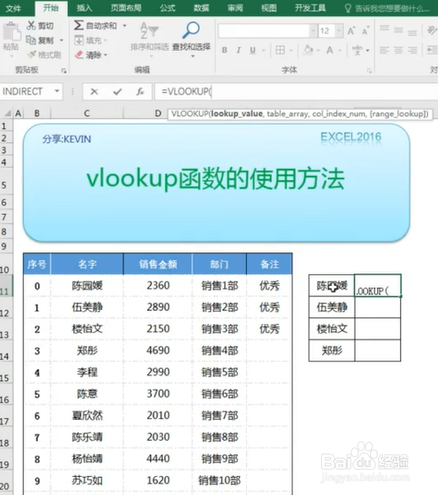Align text to top

pyautogui.click(x=384, y=29)
